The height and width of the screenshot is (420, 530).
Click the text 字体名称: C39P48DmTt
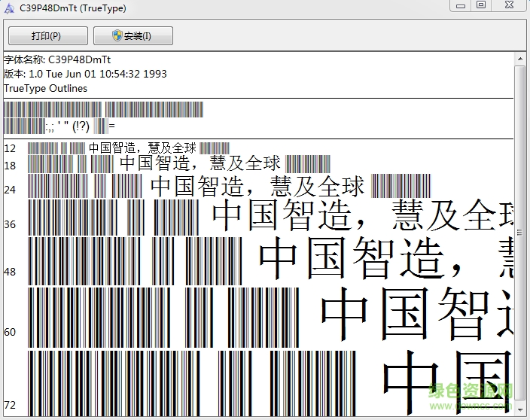pos(57,59)
